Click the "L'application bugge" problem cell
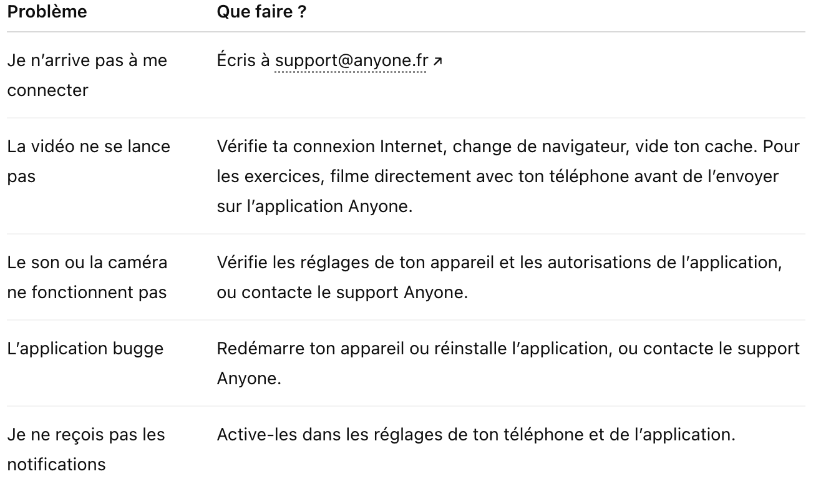831x504 pixels. tap(85, 348)
